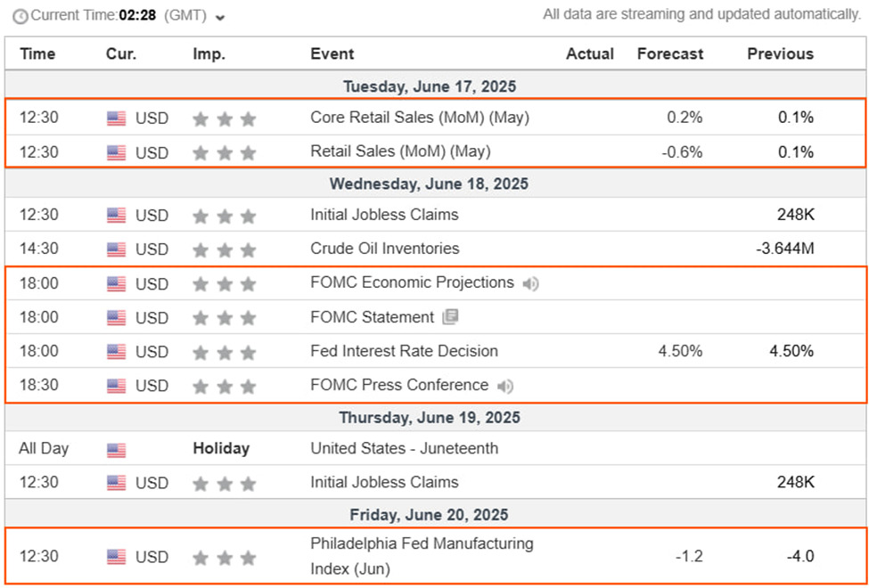
Task: Click the importance stars for Initial Jobless Claims
Action: [224, 214]
